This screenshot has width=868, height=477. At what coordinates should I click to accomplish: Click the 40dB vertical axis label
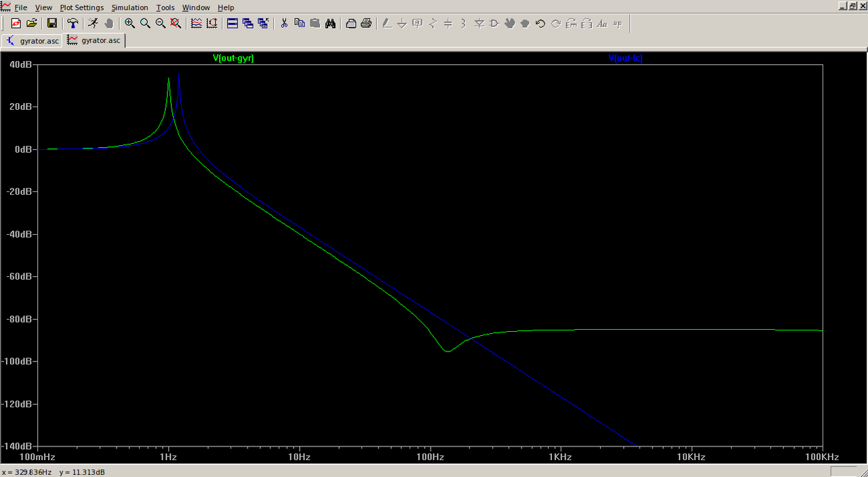point(22,64)
